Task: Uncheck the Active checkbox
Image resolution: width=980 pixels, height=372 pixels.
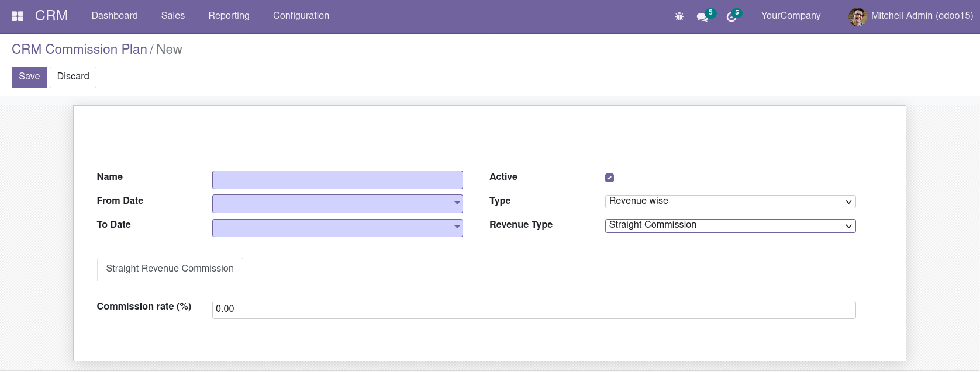Action: click(609, 178)
